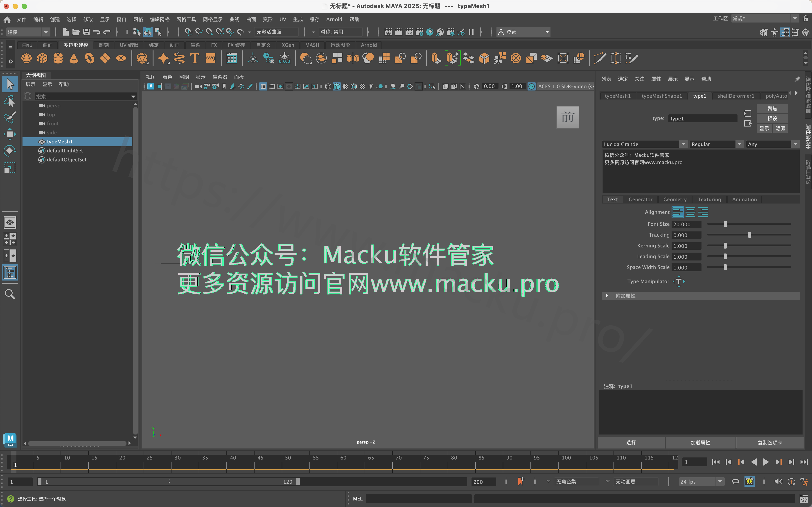
Task: Open the 登录 account dropdown
Action: click(x=523, y=32)
